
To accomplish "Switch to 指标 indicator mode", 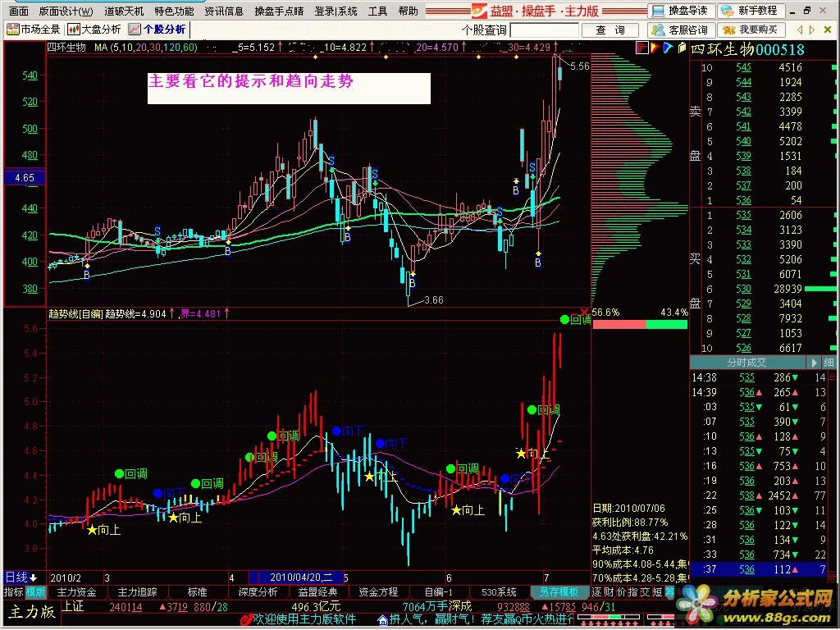I will point(13,592).
